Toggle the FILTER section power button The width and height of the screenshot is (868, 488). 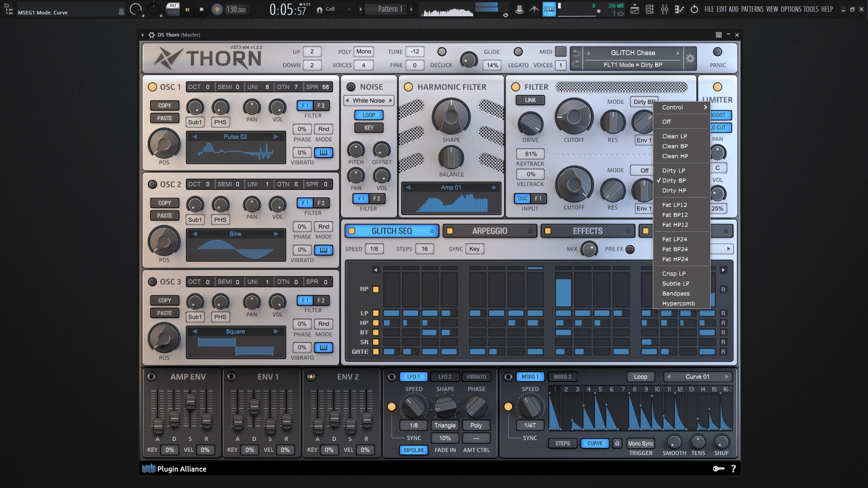tap(515, 87)
